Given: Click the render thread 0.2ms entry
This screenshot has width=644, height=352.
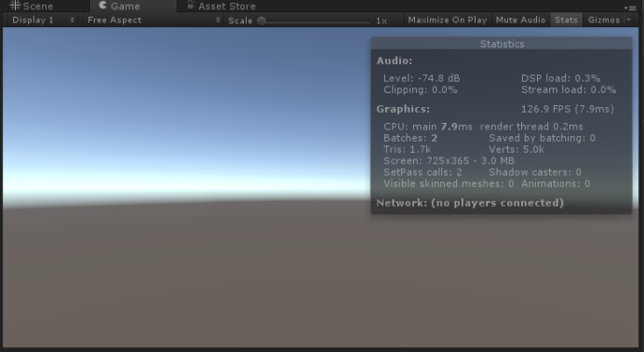Looking at the screenshot, I should [531, 127].
